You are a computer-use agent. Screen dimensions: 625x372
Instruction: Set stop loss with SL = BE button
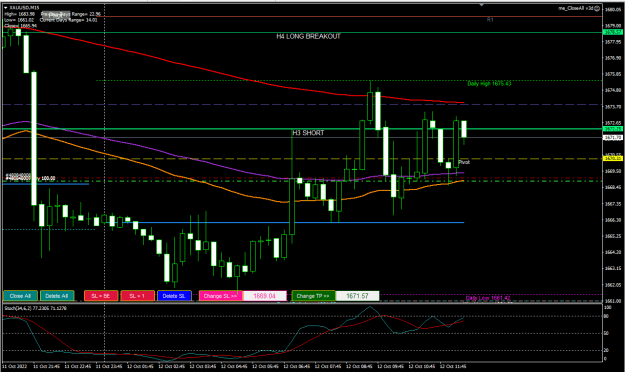click(101, 296)
